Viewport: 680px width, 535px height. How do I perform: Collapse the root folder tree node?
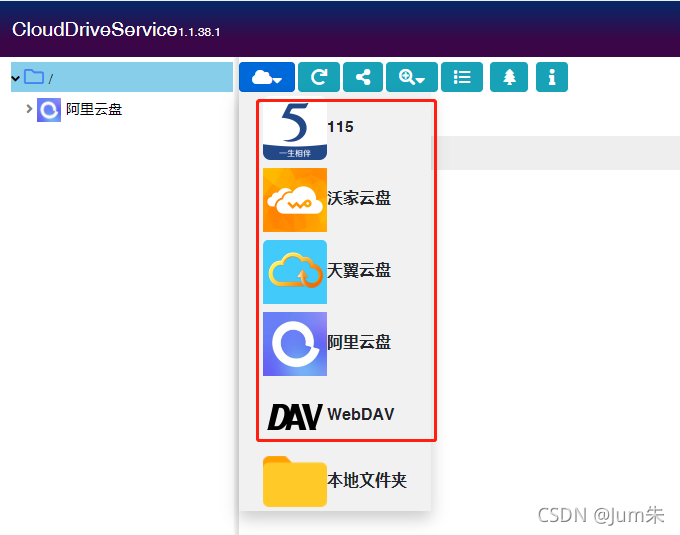[x=16, y=78]
